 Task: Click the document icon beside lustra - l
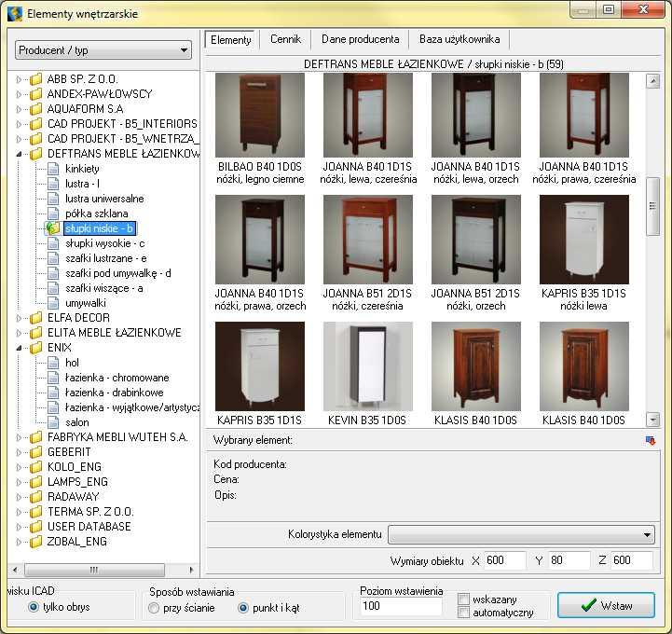click(53, 184)
